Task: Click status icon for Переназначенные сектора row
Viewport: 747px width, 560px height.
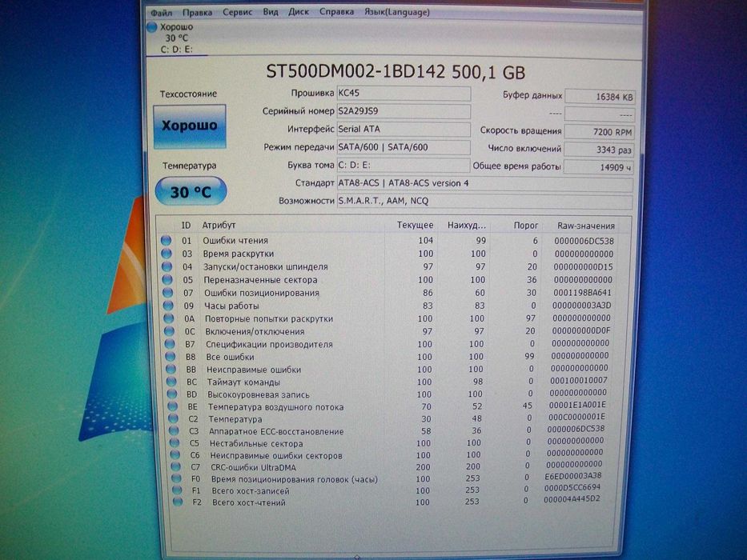Action: (x=167, y=279)
